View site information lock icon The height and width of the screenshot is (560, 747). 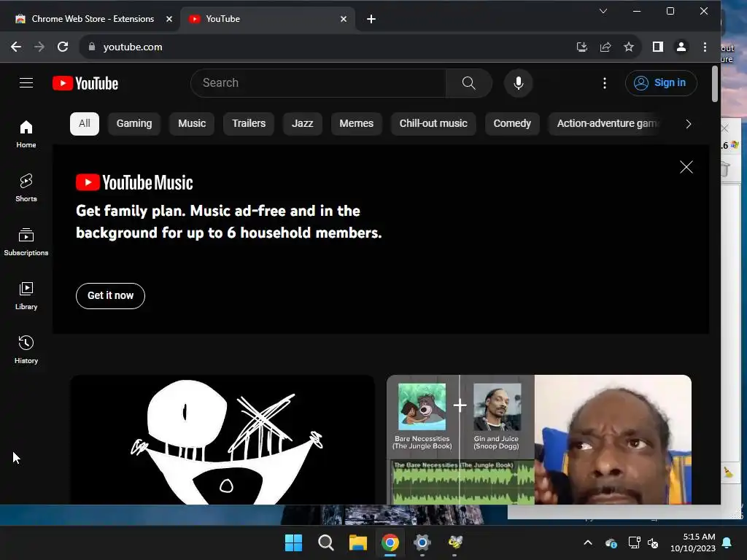point(92,47)
